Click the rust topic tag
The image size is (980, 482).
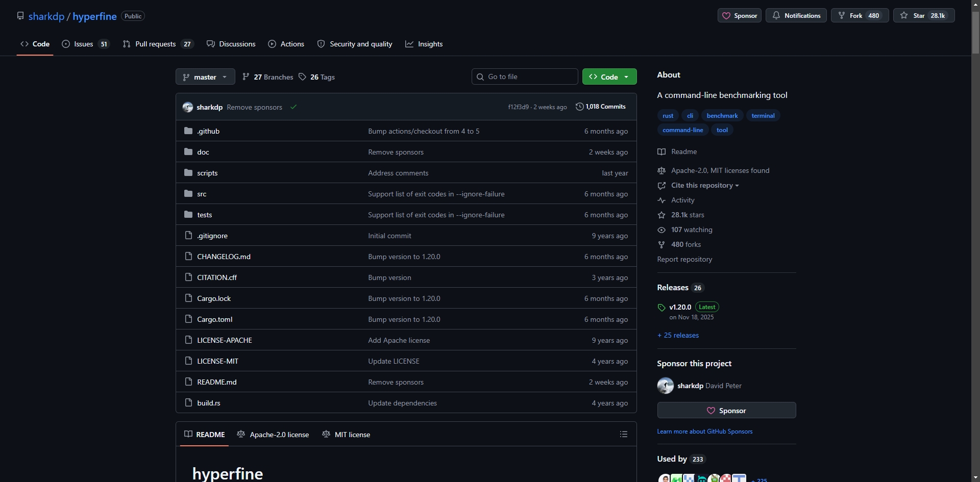668,116
